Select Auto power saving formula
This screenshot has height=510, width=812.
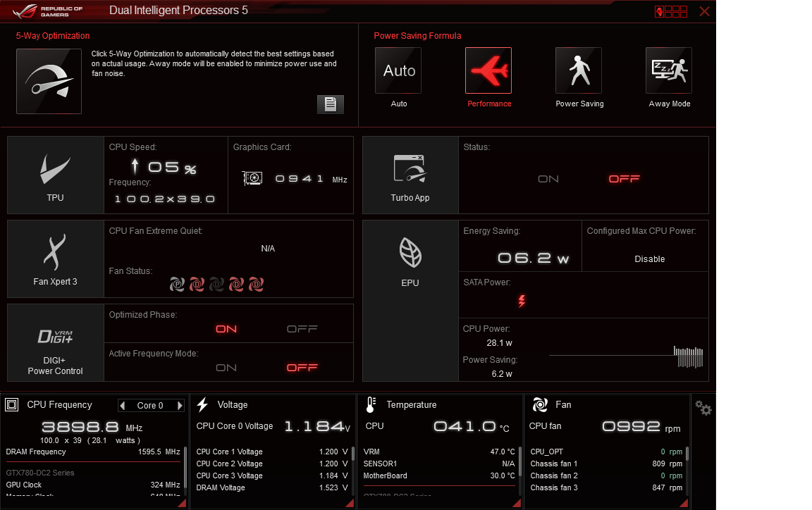[x=398, y=70]
